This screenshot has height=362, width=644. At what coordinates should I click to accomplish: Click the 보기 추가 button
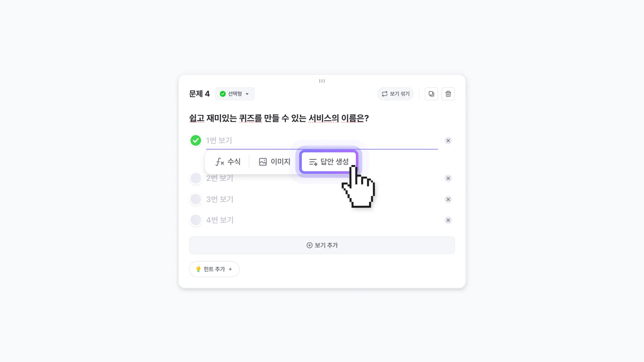322,245
